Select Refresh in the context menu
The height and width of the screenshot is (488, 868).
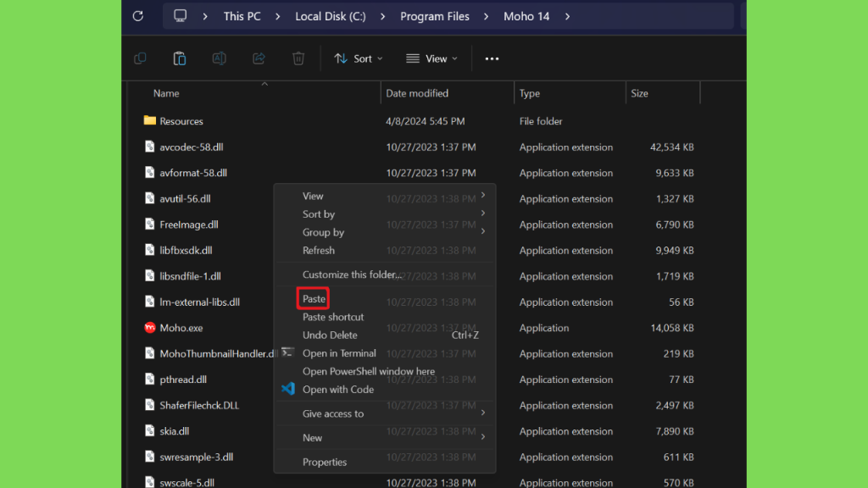[x=319, y=251]
